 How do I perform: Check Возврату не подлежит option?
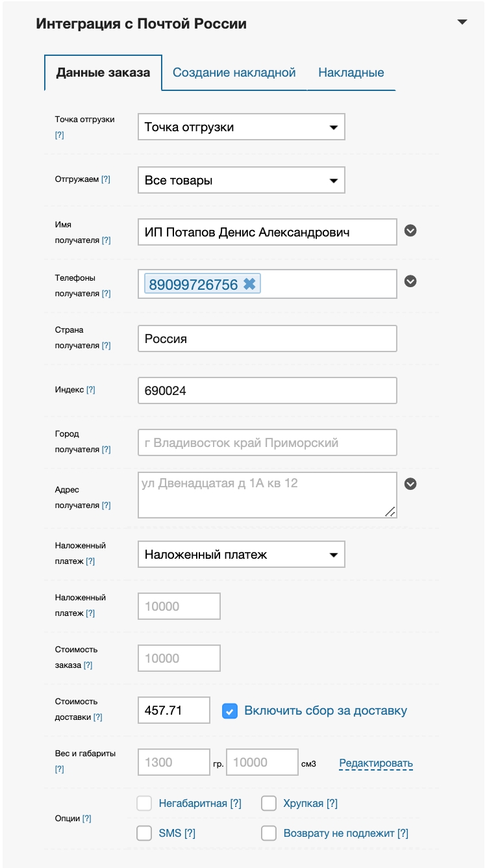(x=269, y=833)
